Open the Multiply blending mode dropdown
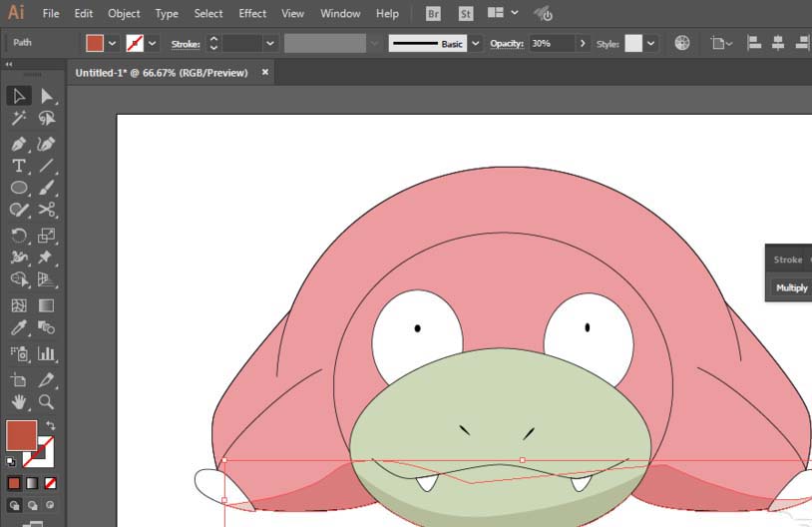Viewport: 812px width, 527px height. click(x=792, y=287)
